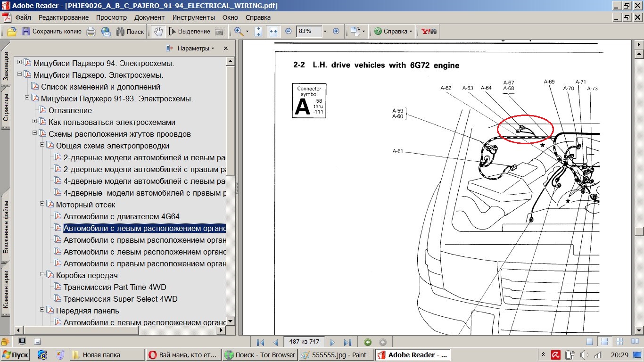
Task: Open the E-mail document icon
Action: pyautogui.click(x=106, y=32)
